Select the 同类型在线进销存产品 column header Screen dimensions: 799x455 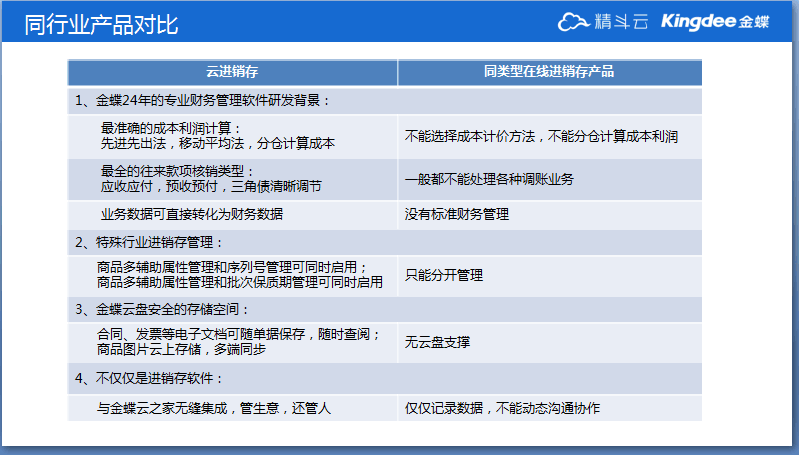point(549,72)
